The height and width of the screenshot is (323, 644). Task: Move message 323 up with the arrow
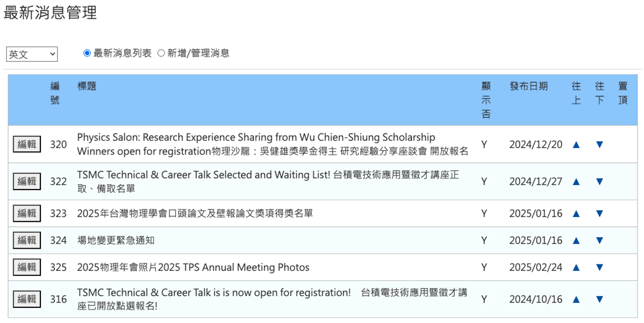[576, 214]
